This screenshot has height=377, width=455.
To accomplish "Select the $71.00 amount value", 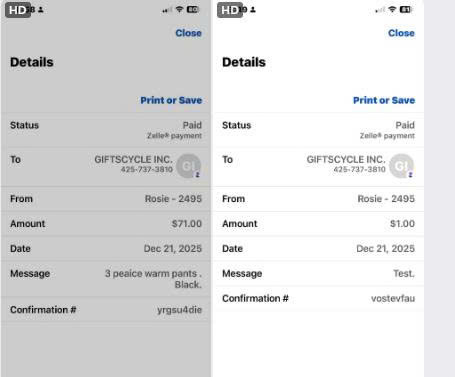I will click(187, 224).
